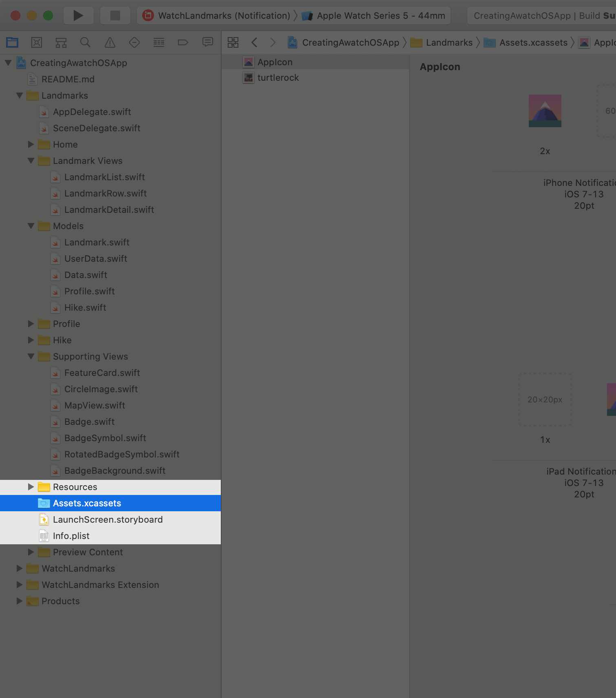Open the WatchLandmarks (Notification) scheme selector
This screenshot has width=616, height=698.
(x=216, y=15)
